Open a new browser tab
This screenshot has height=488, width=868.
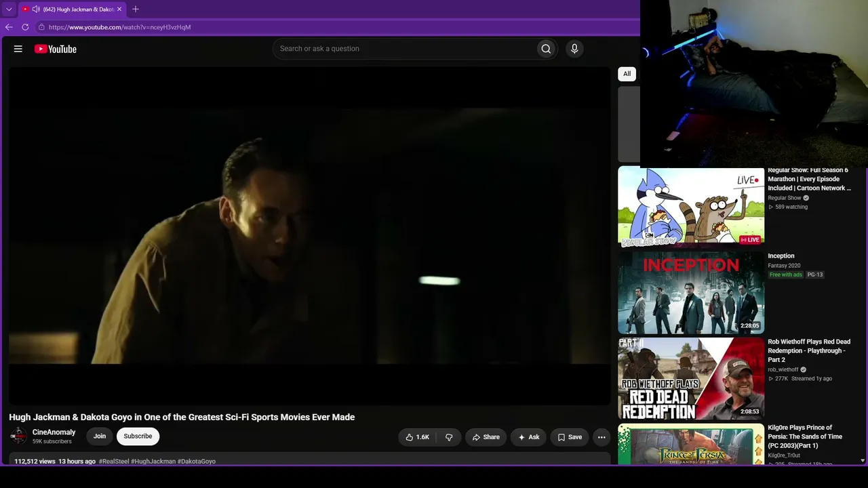pyautogui.click(x=136, y=9)
